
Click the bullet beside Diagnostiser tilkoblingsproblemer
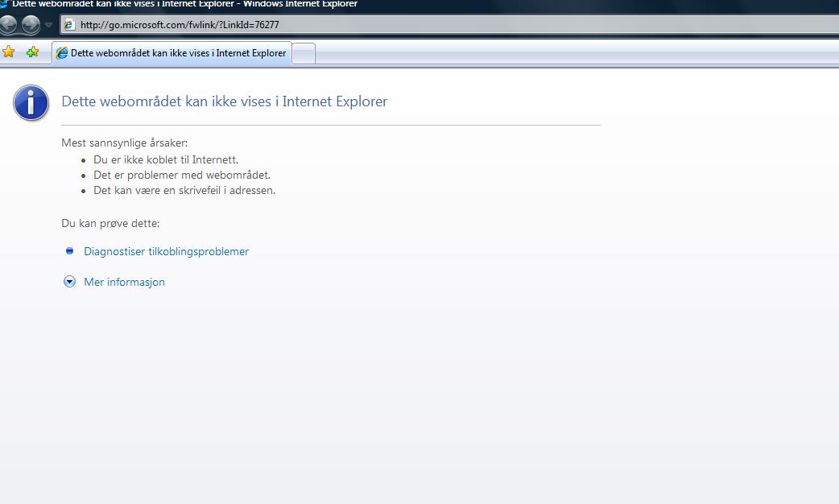click(69, 250)
